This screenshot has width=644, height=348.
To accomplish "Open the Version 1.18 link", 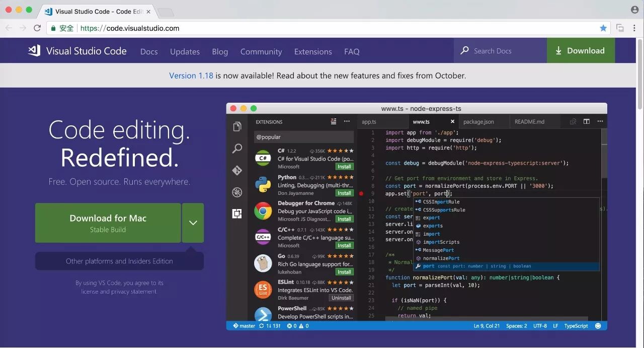I will (x=191, y=76).
